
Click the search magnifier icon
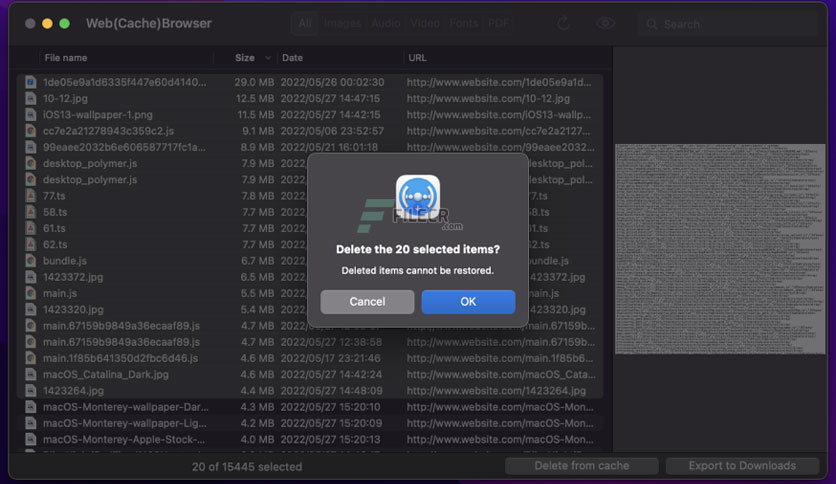[652, 24]
